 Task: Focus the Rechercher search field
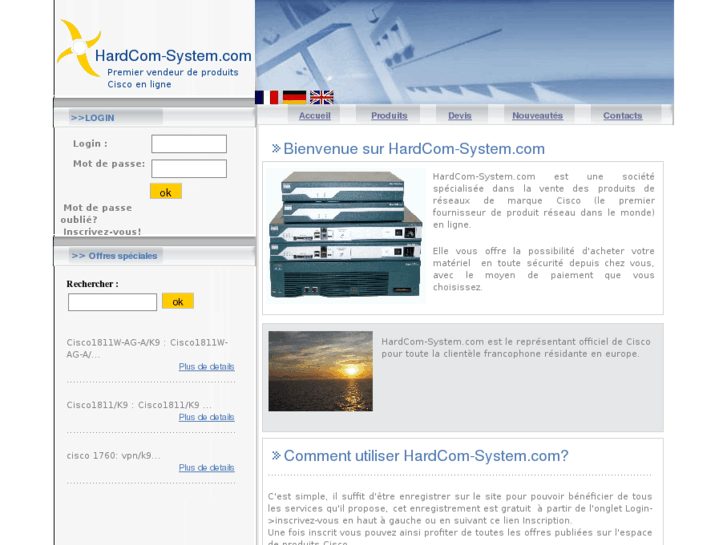point(112,302)
